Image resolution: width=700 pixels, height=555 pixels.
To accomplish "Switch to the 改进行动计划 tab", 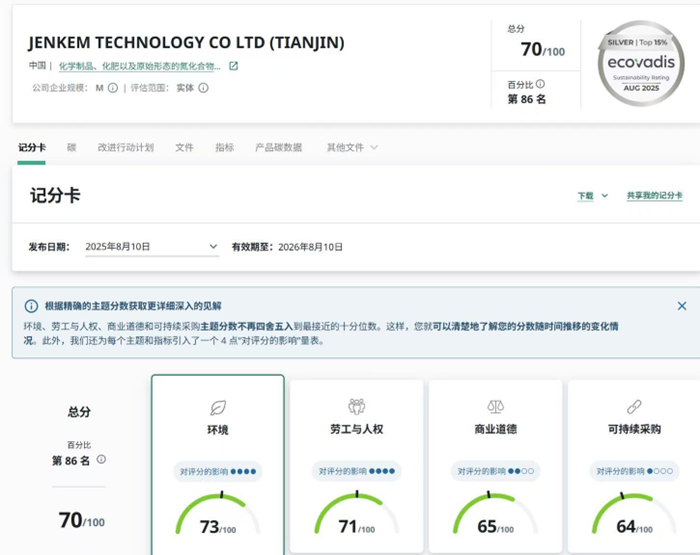I will coord(125,148).
